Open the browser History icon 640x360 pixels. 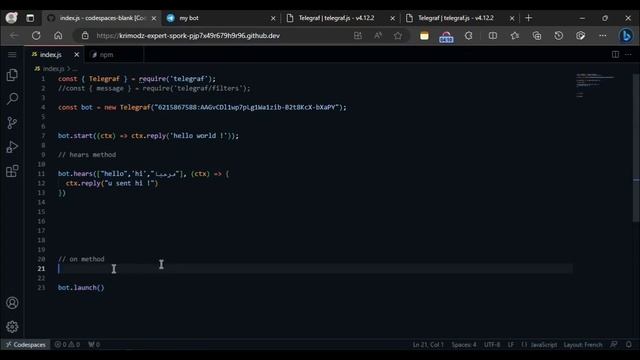pyautogui.click(x=558, y=36)
